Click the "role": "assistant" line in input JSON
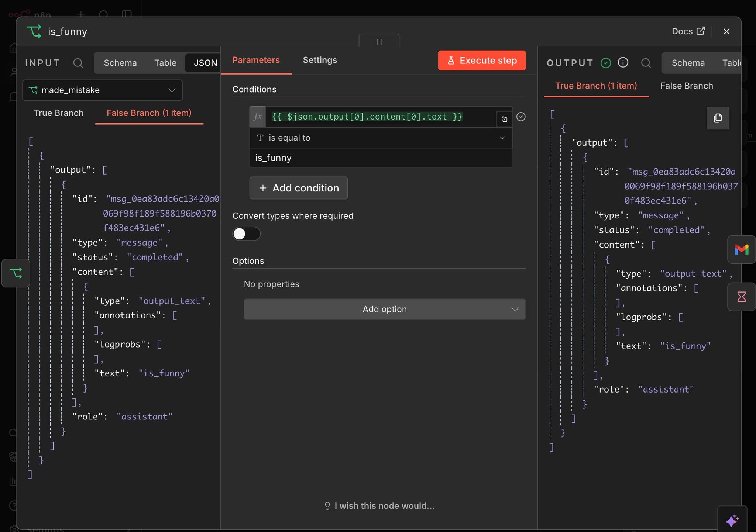 pos(123,417)
